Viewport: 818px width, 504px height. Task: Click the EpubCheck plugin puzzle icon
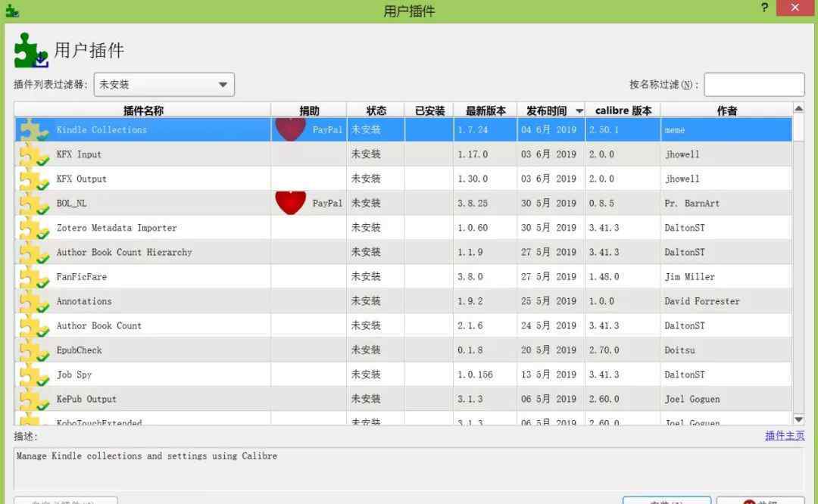tap(34, 350)
